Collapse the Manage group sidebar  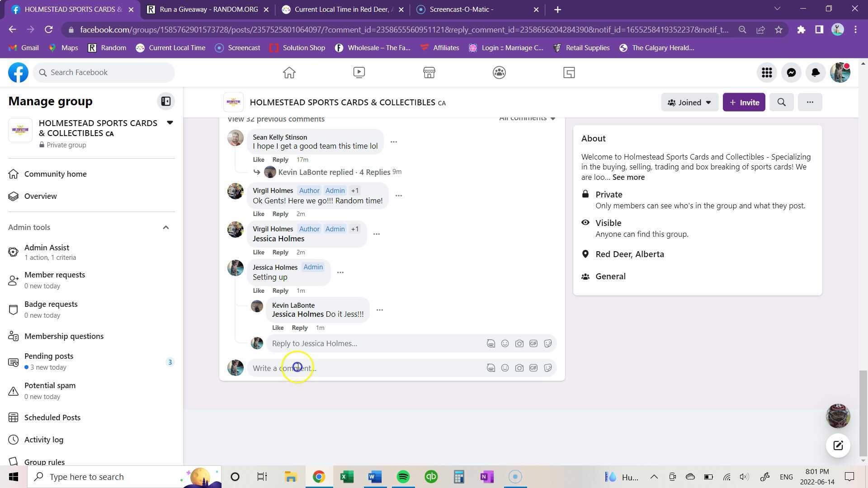click(166, 101)
